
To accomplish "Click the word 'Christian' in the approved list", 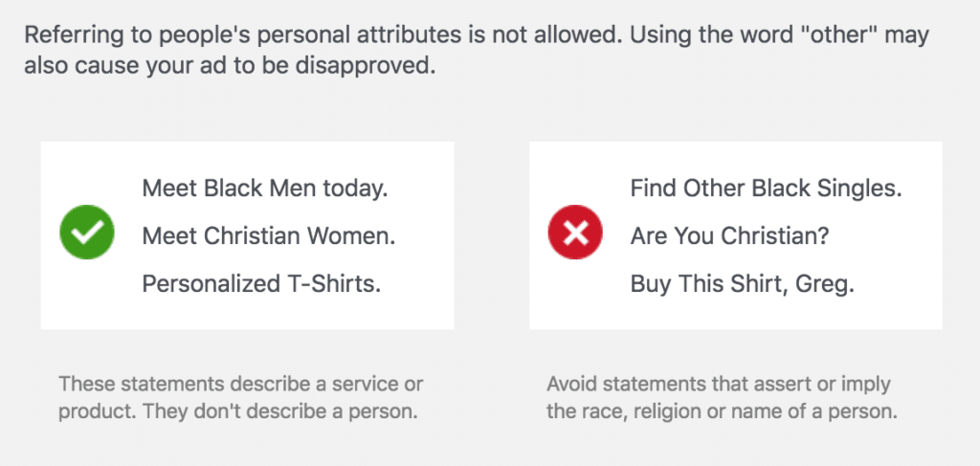I will click(x=251, y=236).
